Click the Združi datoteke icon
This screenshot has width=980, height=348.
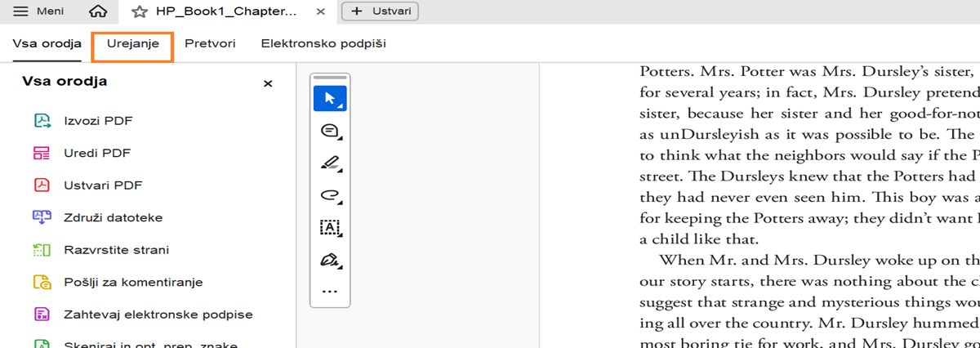pos(42,217)
